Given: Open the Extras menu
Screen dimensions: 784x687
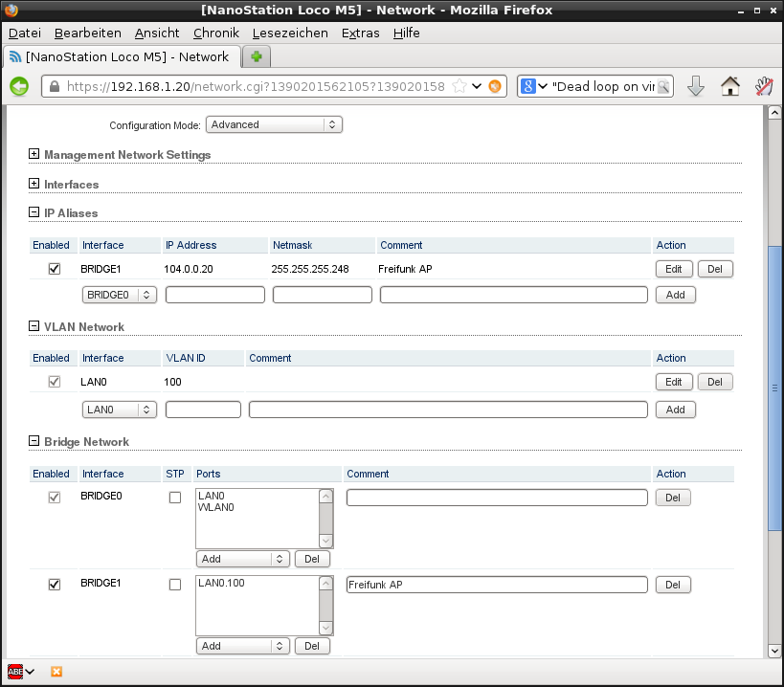Looking at the screenshot, I should 360,33.
